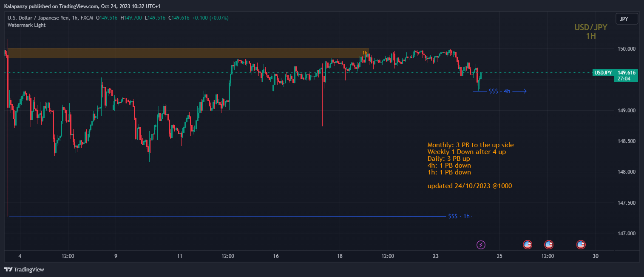This screenshot has height=277, width=644.
Task: Click the 'H149.700' high value
Action: [131, 18]
